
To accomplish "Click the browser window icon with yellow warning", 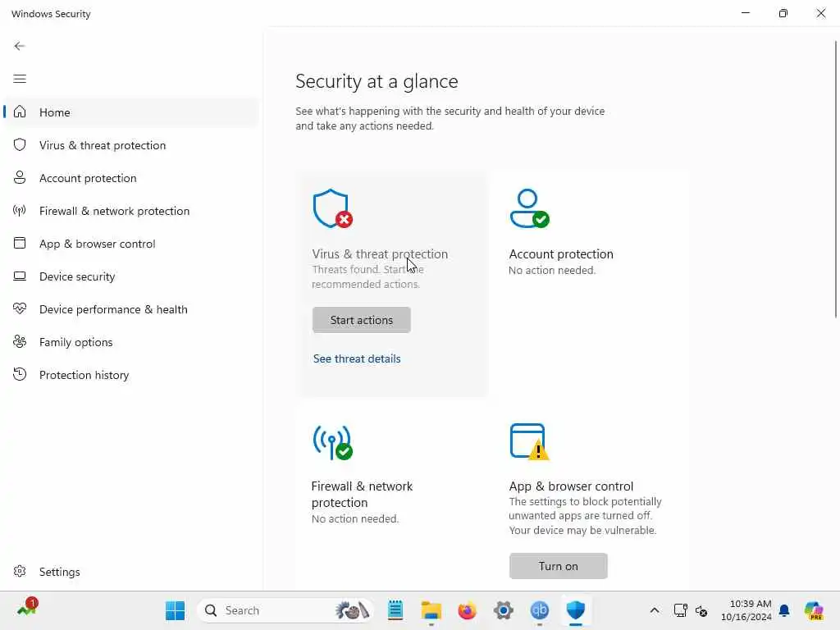I will click(529, 442).
